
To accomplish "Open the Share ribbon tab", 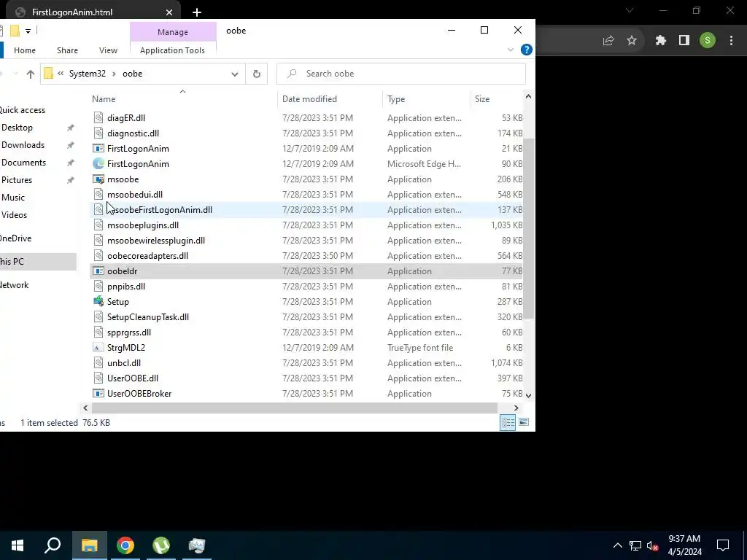I will 67,50.
